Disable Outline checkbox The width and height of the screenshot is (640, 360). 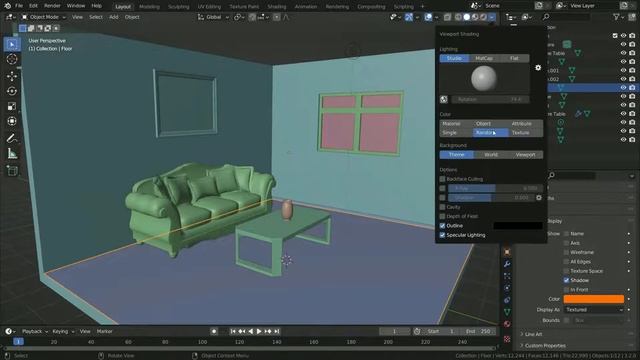click(x=442, y=226)
